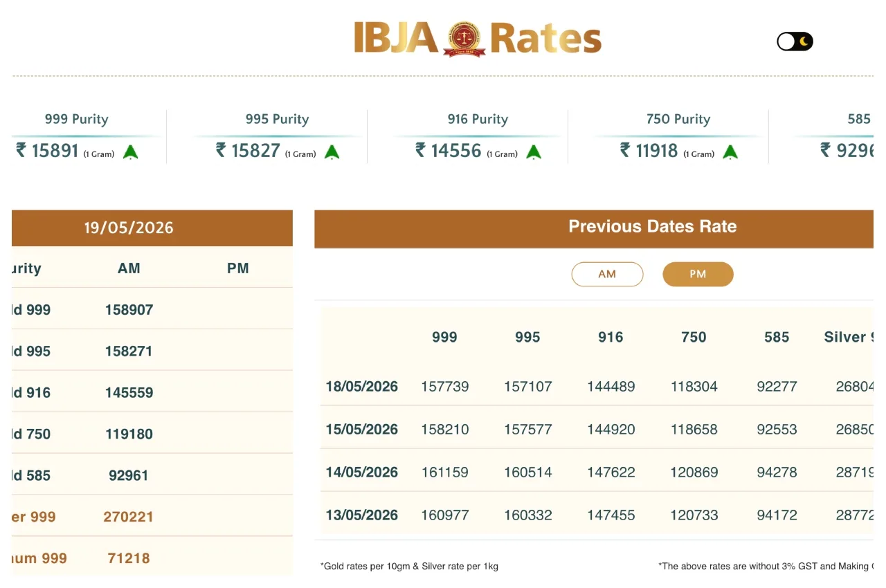This screenshot has height=588, width=886.
Task: Click the 158907 AM rate value
Action: point(129,310)
